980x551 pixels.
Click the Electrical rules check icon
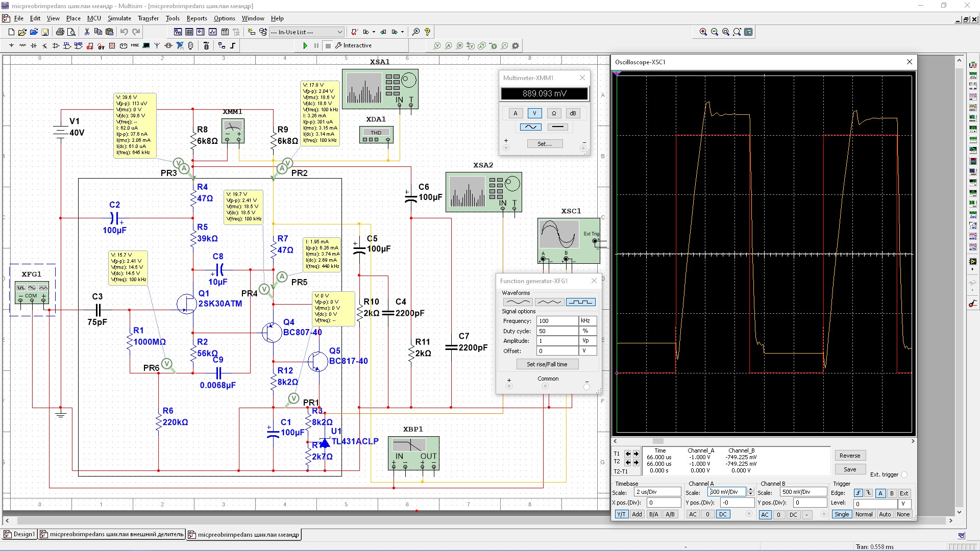(x=354, y=32)
